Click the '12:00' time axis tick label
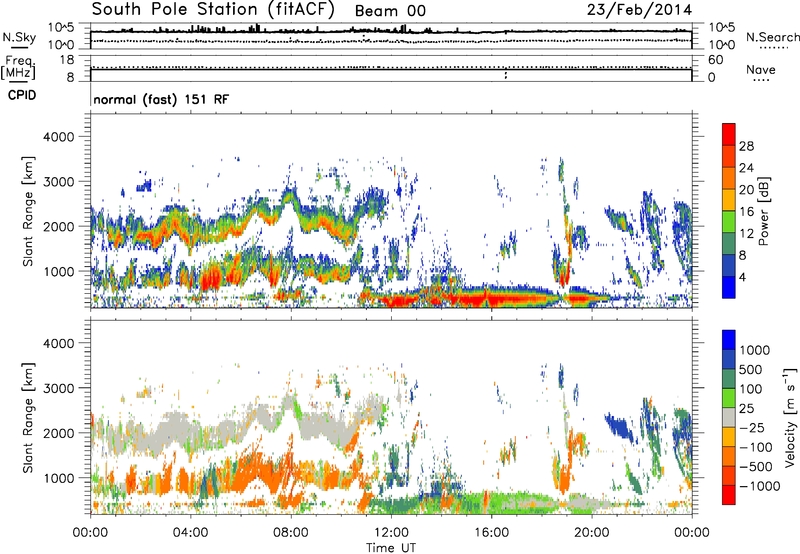This screenshot has height=554, width=800. 391,533
